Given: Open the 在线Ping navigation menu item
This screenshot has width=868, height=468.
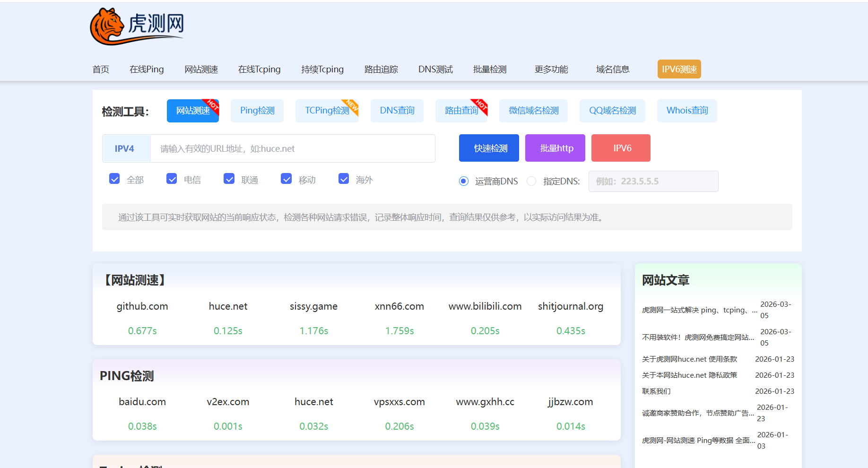Looking at the screenshot, I should 147,69.
